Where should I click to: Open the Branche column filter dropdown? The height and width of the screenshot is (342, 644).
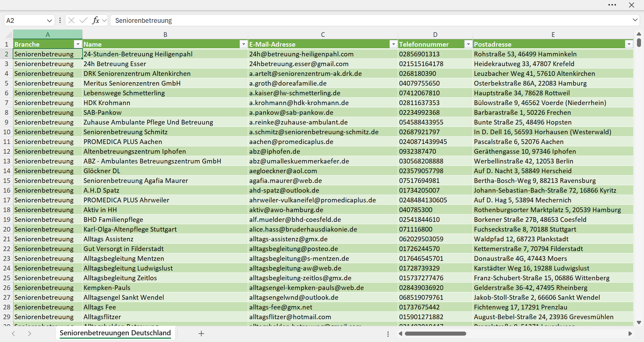[x=78, y=44]
